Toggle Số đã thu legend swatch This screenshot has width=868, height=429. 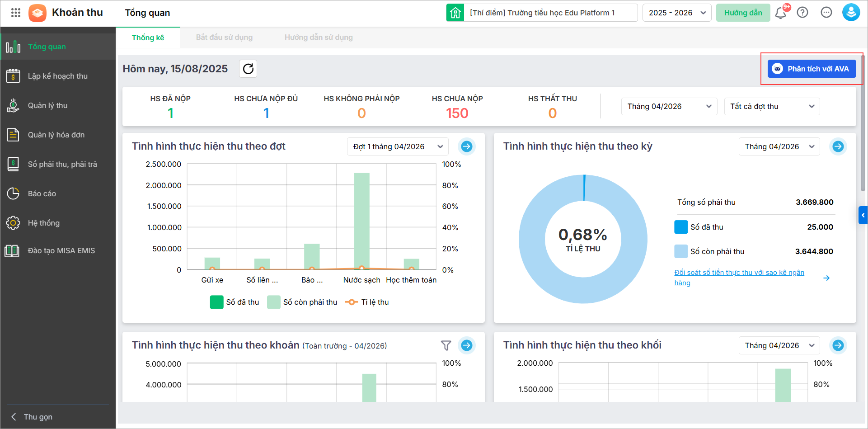tap(216, 302)
